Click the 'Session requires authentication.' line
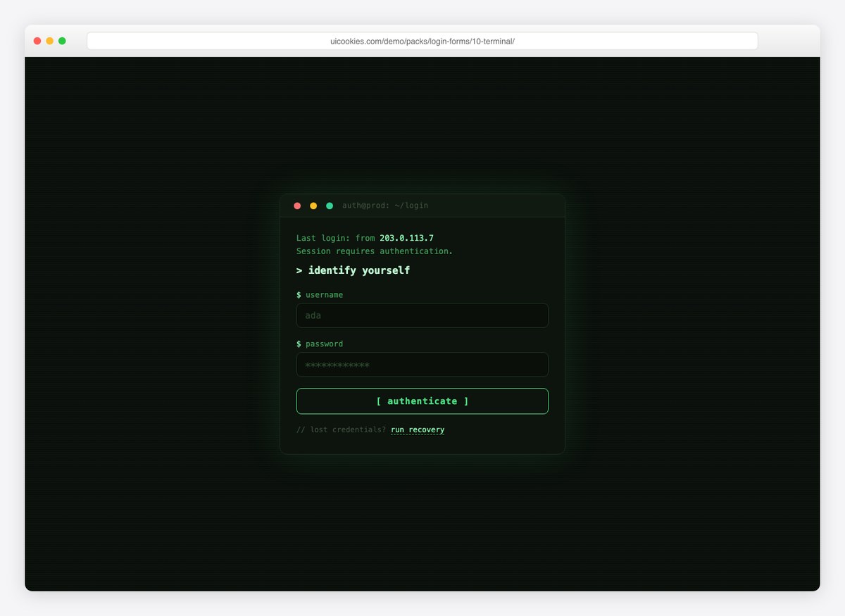 pos(375,251)
